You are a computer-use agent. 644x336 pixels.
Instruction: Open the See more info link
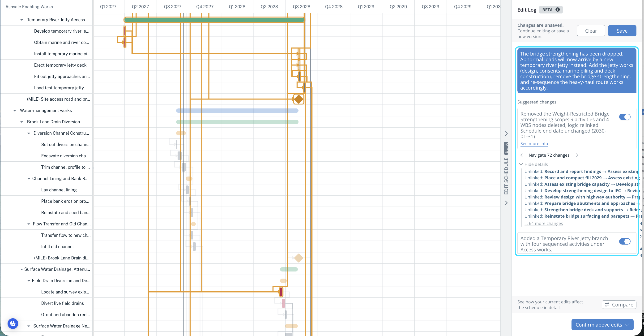(534, 144)
